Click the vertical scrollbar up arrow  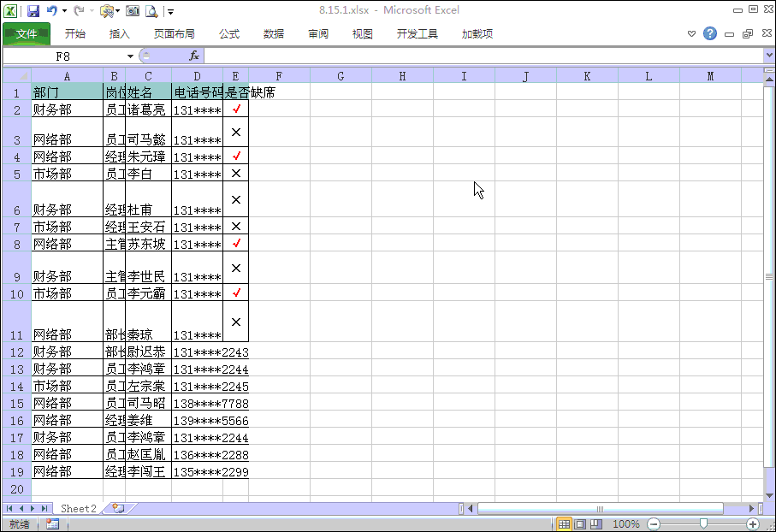click(x=769, y=79)
